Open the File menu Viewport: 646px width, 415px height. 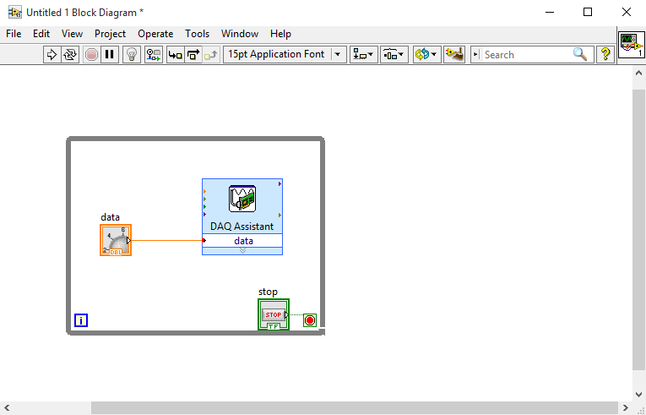click(x=14, y=34)
